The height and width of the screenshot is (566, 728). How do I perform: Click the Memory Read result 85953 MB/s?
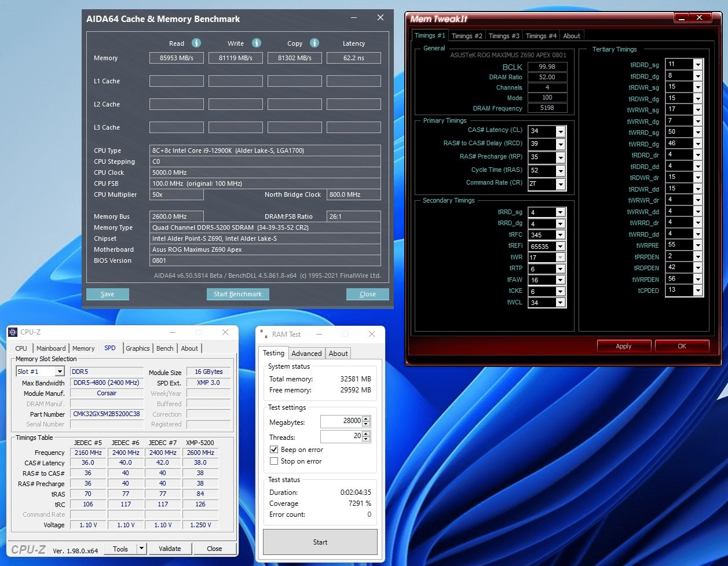(177, 58)
